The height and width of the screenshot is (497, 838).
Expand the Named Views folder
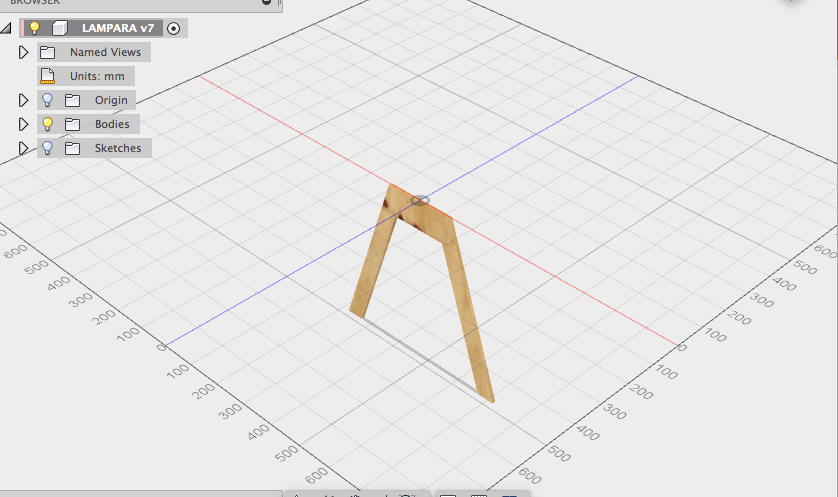pos(23,52)
